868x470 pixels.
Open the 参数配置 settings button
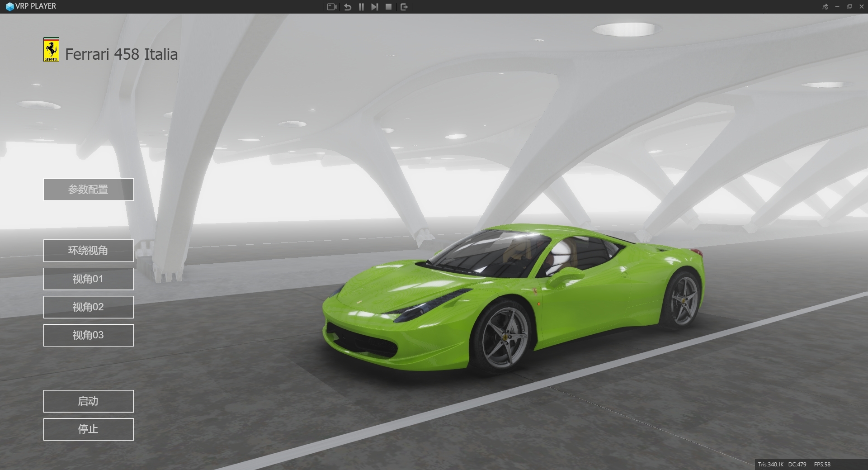[89, 189]
